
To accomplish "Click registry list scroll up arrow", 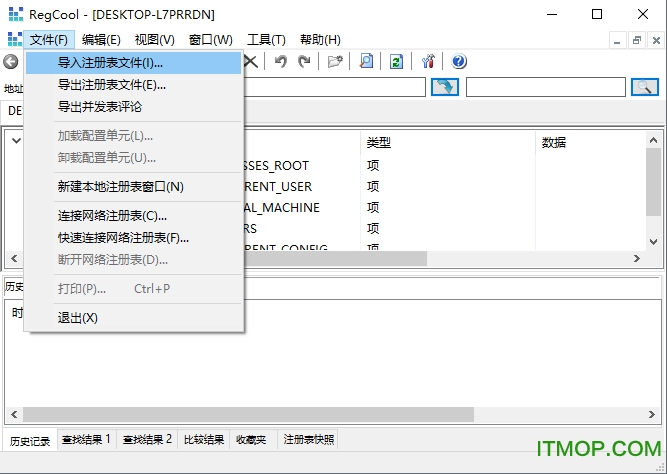I will coord(653,140).
